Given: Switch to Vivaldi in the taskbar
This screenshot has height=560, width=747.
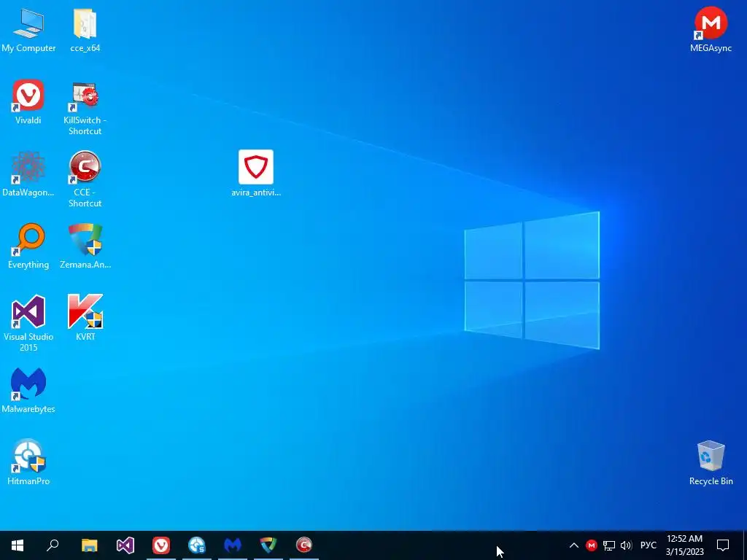Looking at the screenshot, I should click(x=161, y=545).
